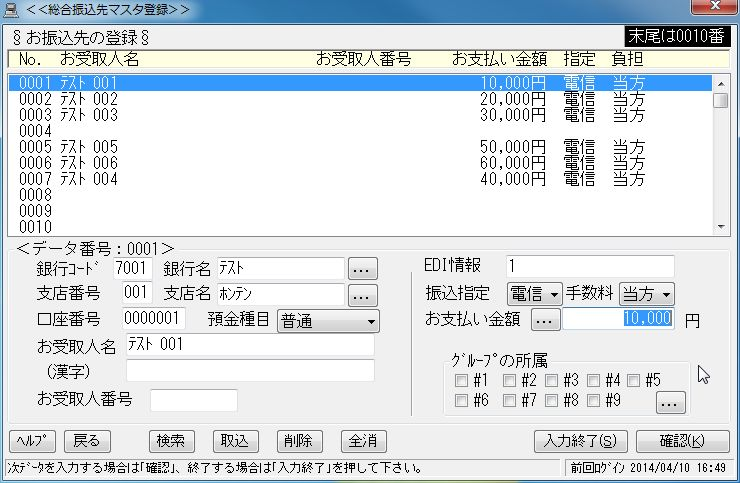The width and height of the screenshot is (740, 483).
Task: Check group #4 checkbox
Action: [593, 380]
